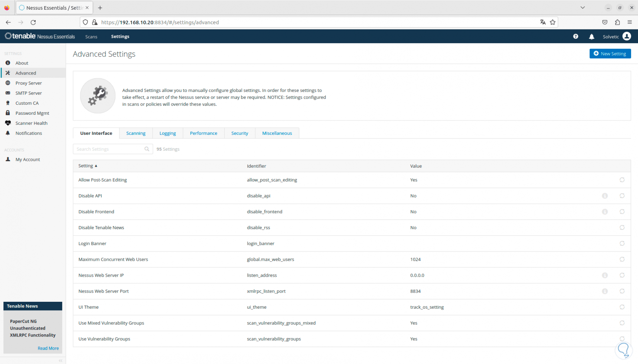Viewport: 638px width, 364px height.
Task: Open a new browser tab
Action: 100,8
